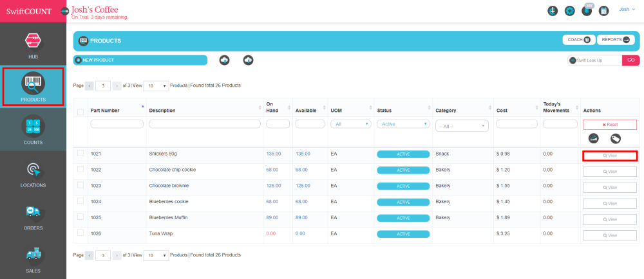
Task: Go to previous page using bottom arrow
Action: tap(89, 255)
